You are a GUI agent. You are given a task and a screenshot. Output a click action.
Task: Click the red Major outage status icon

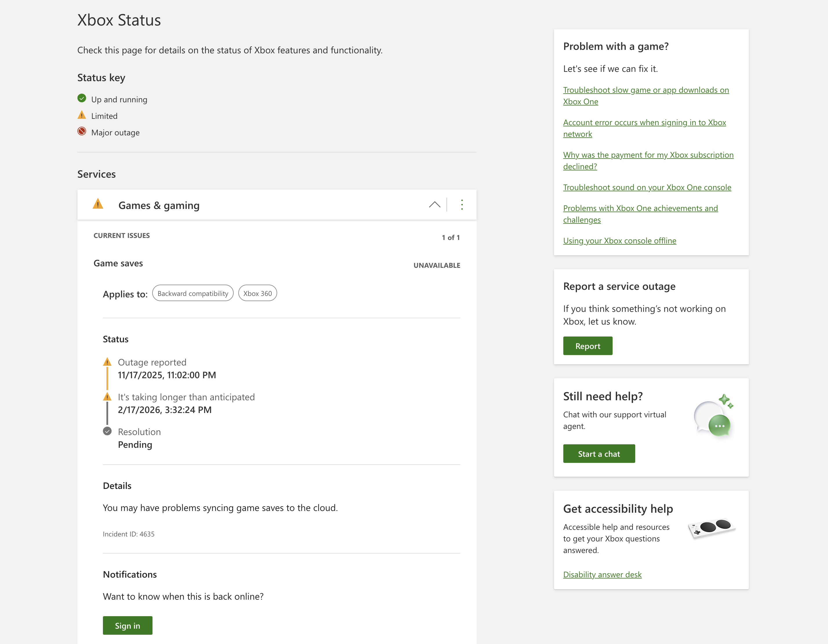point(82,132)
